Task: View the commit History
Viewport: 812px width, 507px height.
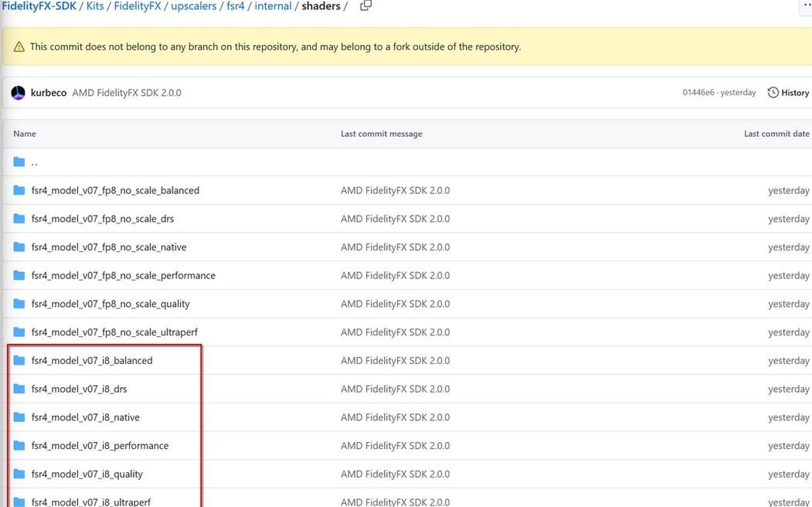Action: tap(788, 93)
